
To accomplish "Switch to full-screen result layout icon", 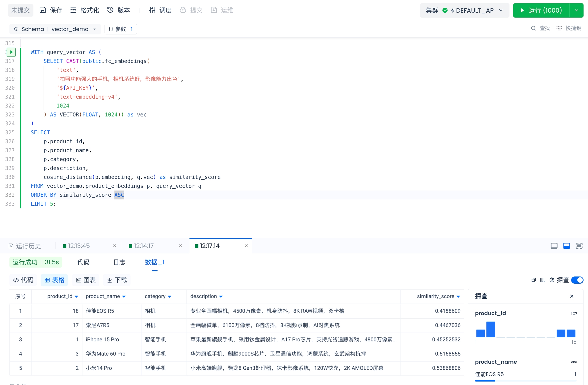I will point(579,246).
